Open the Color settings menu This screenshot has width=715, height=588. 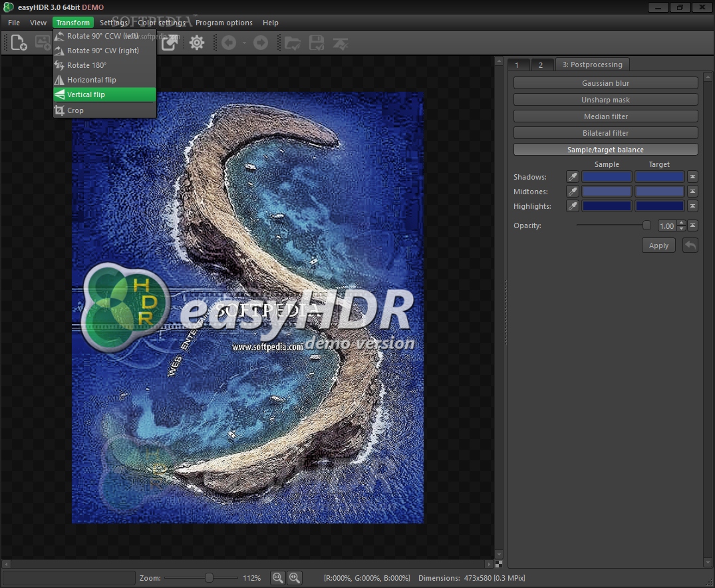pyautogui.click(x=162, y=23)
